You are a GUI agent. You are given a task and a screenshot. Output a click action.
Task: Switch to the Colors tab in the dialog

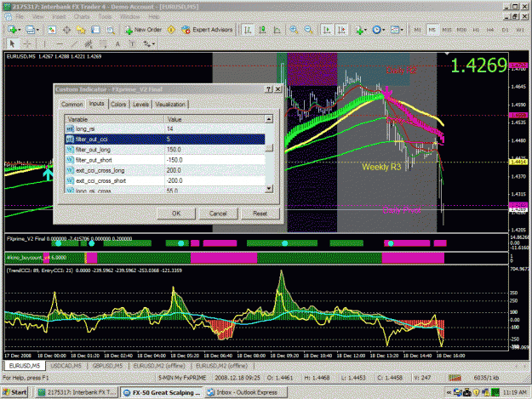118,105
